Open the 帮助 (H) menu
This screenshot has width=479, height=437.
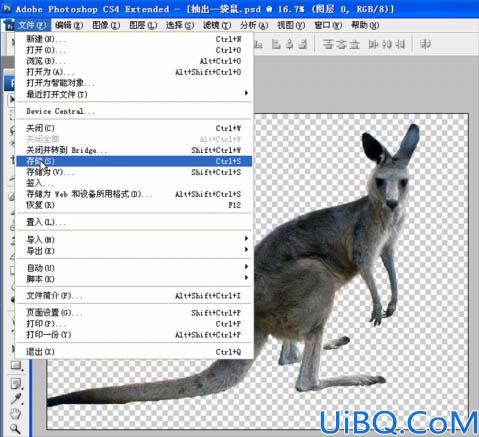(365, 25)
